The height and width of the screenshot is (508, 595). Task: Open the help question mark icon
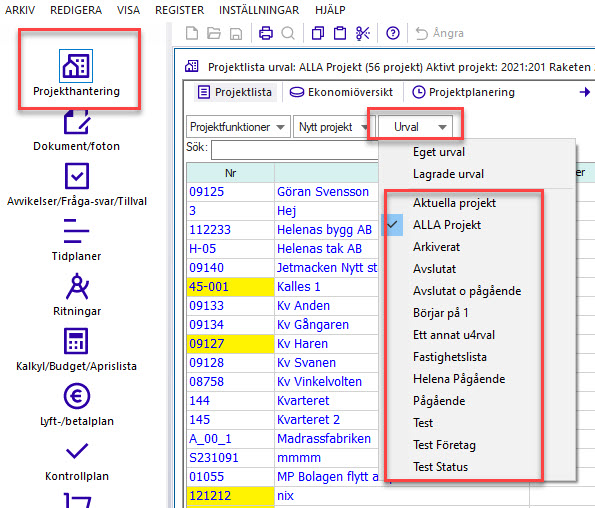pyautogui.click(x=393, y=33)
